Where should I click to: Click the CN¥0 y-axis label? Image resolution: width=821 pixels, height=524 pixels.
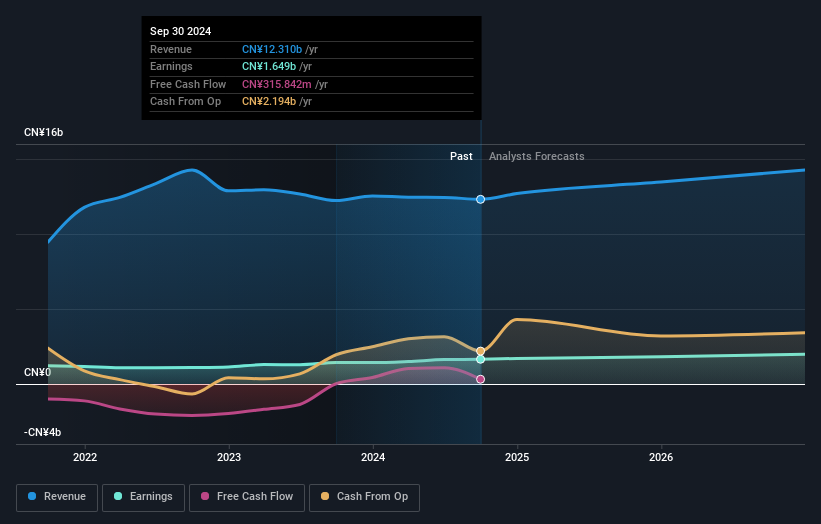pos(38,372)
